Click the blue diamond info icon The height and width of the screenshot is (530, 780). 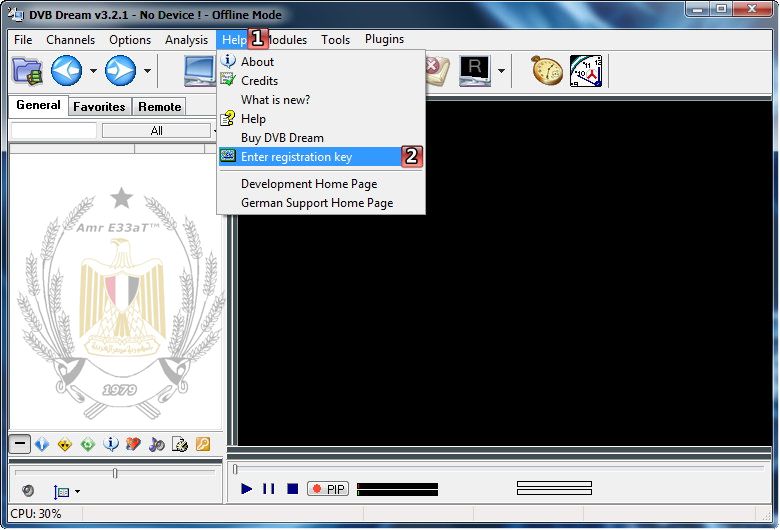[42, 444]
